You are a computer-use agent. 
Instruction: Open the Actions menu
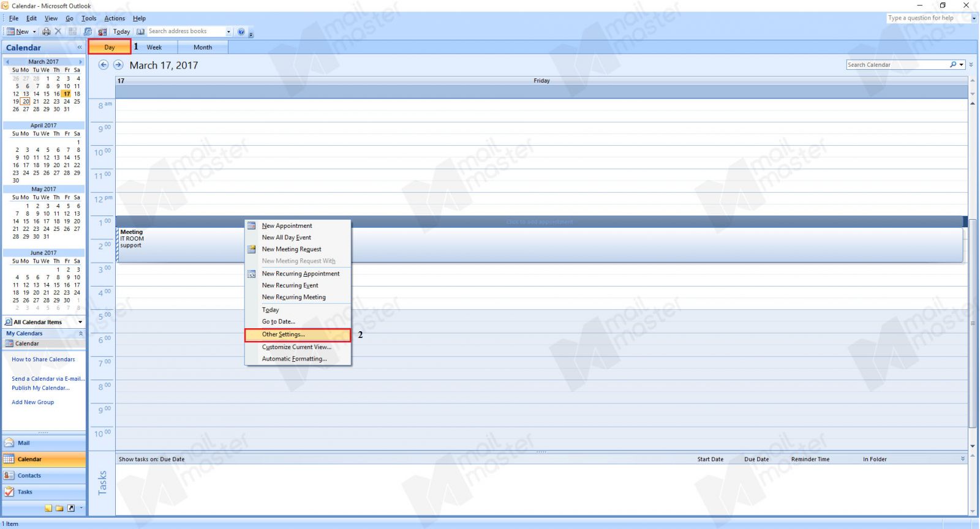click(115, 18)
